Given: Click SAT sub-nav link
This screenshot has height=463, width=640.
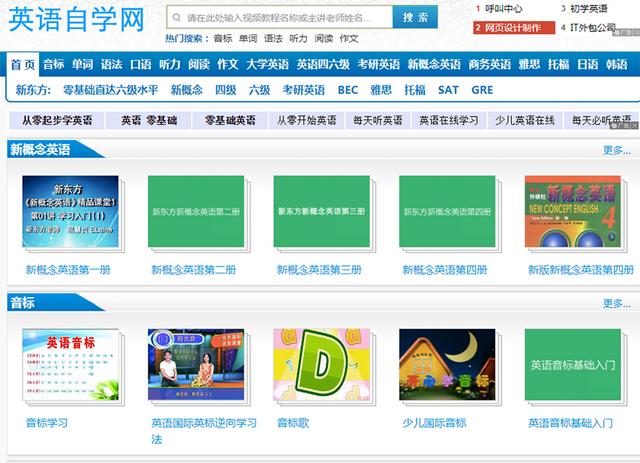Looking at the screenshot, I should [x=448, y=90].
